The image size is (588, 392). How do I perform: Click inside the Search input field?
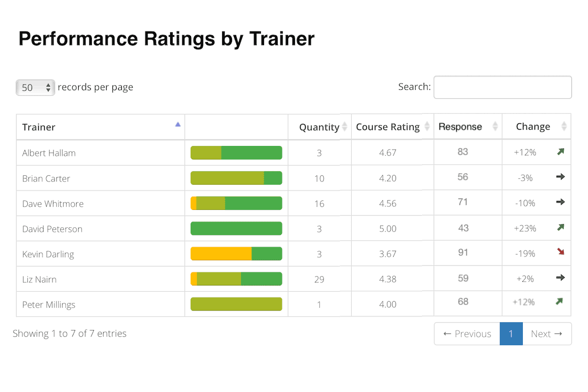coord(502,87)
